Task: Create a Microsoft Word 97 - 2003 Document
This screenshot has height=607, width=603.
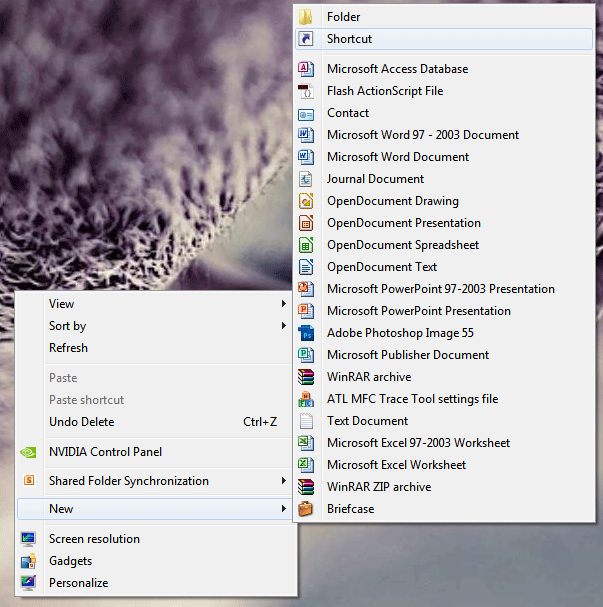Action: 444,135
